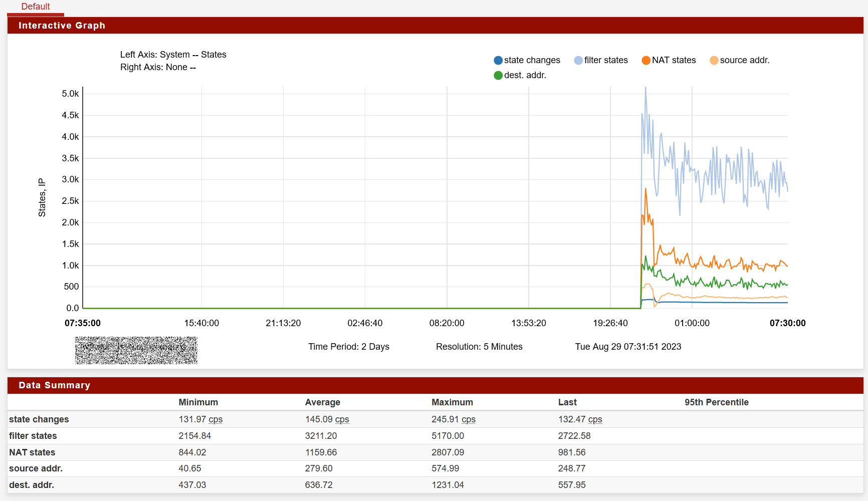Click the filter states maximum value 5170.00

[448, 436]
